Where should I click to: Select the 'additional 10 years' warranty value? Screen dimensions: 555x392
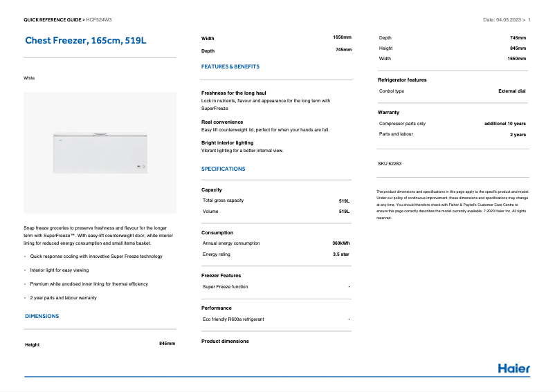click(x=504, y=124)
